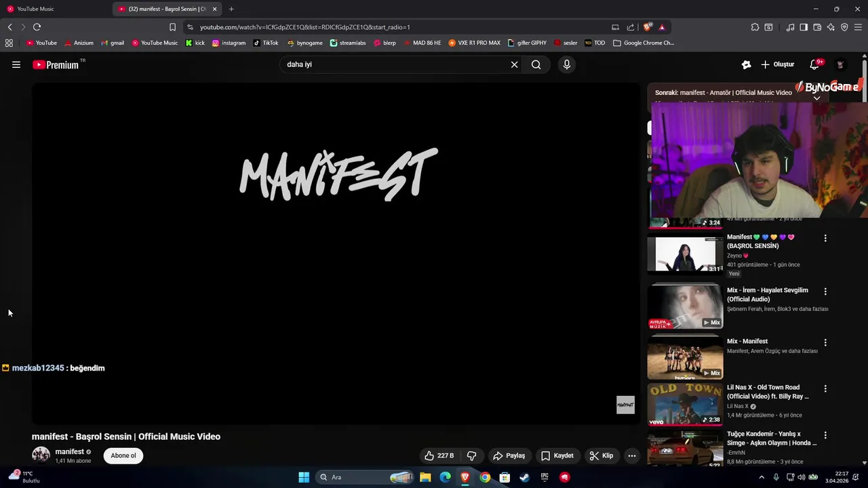
Task: Open File Explorer from taskbar
Action: 425,477
